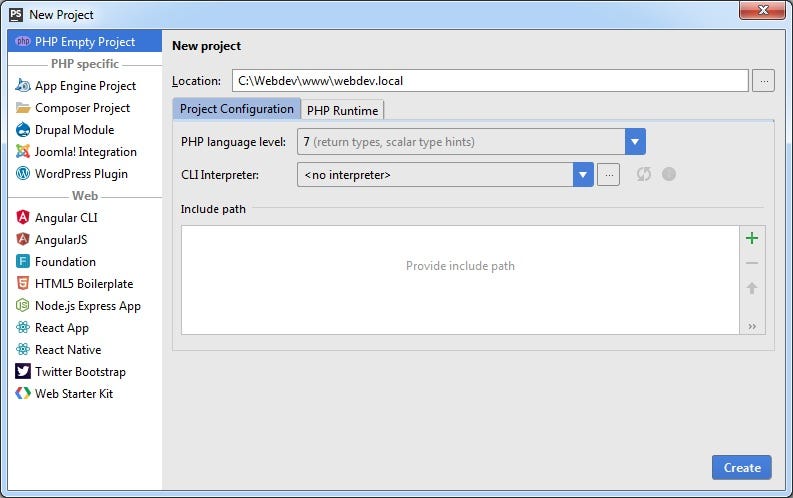Switch to the Project Configuration tab
Screen dimensions: 793x498
pyautogui.click(x=237, y=109)
